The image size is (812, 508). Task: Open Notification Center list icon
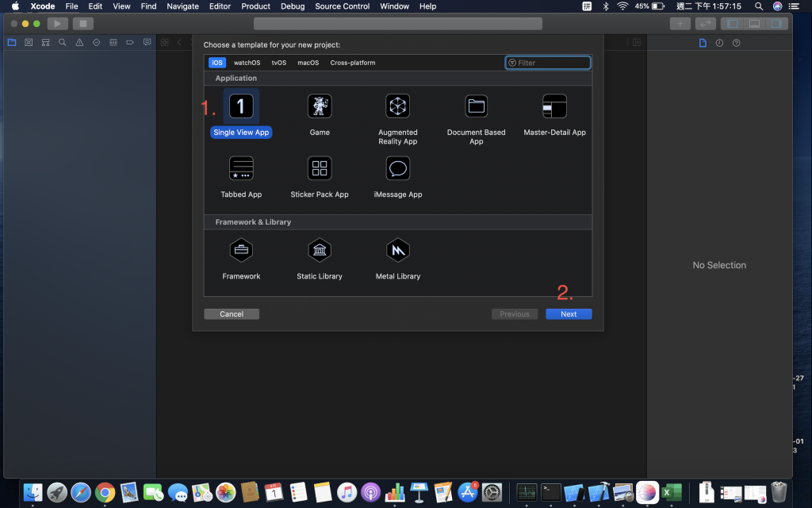[795, 6]
